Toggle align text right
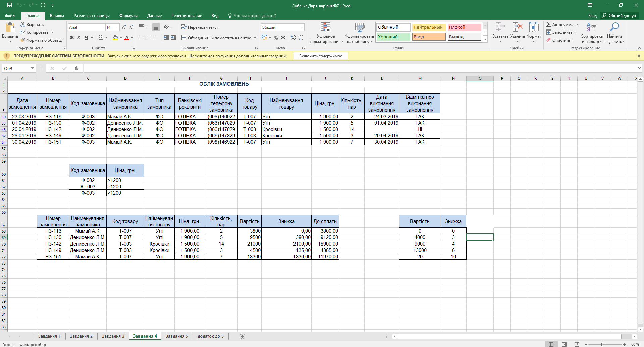The image size is (644, 347). (156, 38)
